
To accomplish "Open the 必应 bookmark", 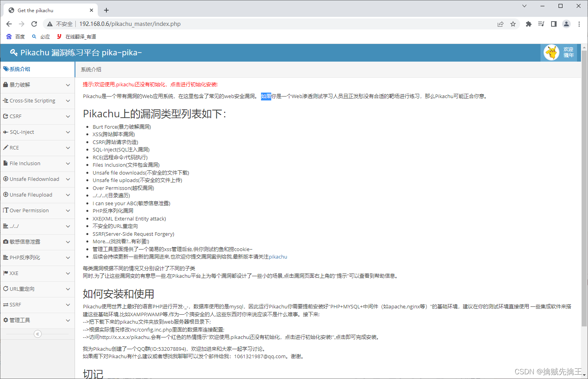I will click(x=41, y=36).
